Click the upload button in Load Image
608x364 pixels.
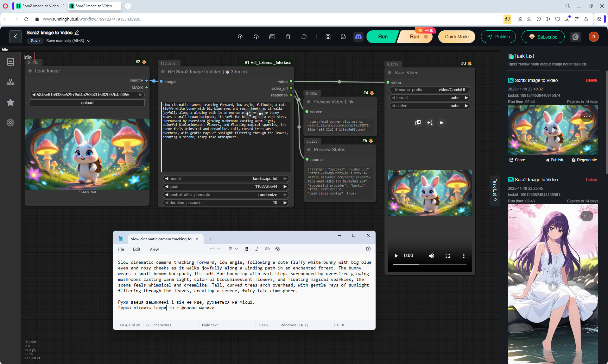[87, 103]
